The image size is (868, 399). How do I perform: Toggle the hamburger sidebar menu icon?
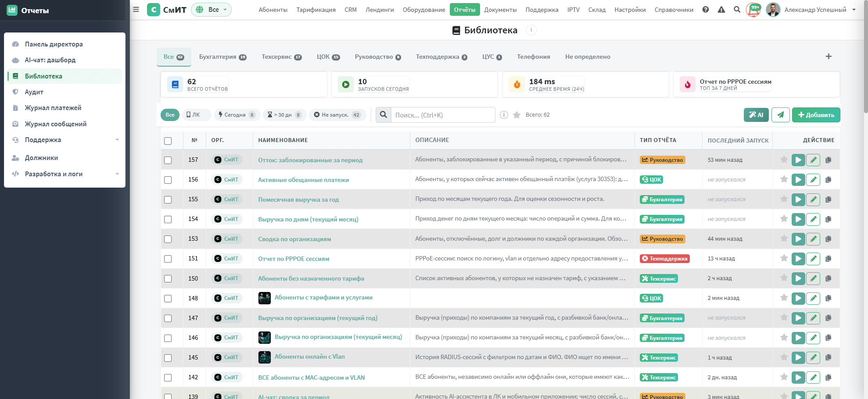(136, 9)
